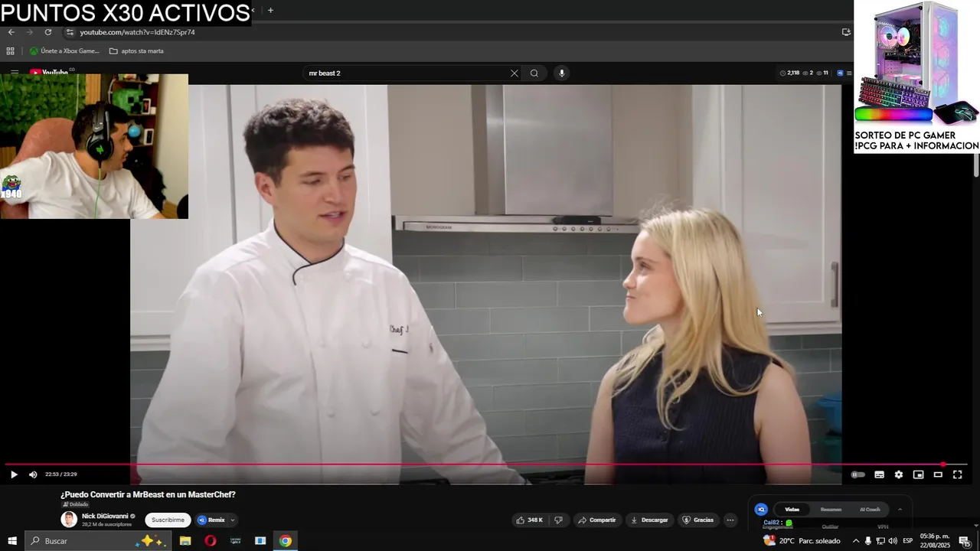Open volume control in system tray
The image size is (980, 551).
pyautogui.click(x=893, y=541)
